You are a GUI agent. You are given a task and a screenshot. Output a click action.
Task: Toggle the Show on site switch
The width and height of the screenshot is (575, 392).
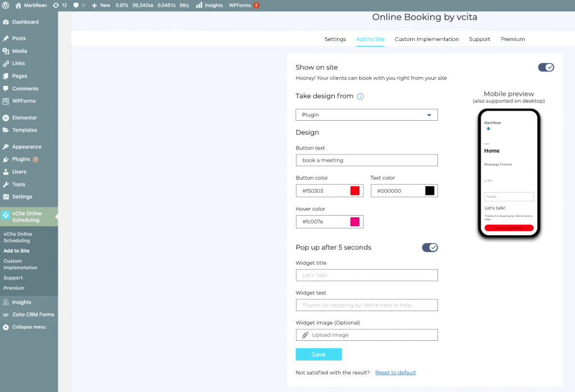[x=546, y=67]
